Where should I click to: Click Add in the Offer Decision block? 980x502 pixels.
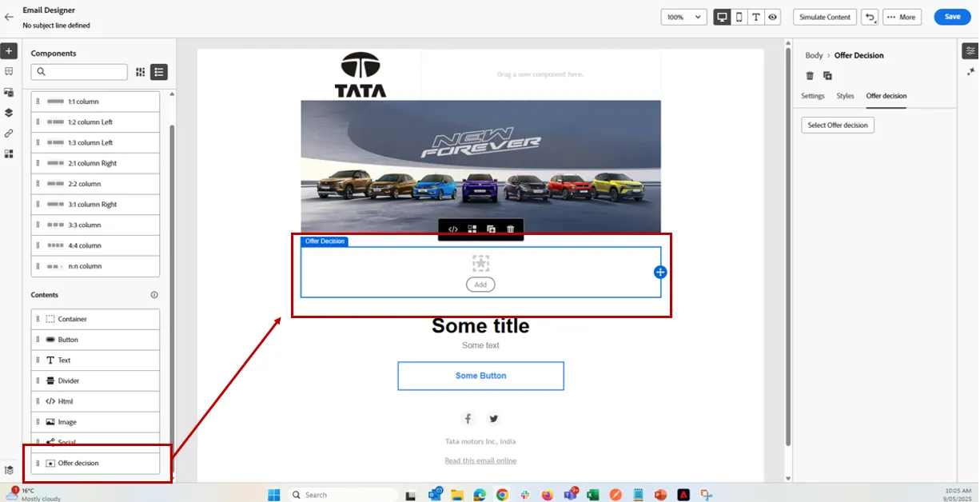480,285
